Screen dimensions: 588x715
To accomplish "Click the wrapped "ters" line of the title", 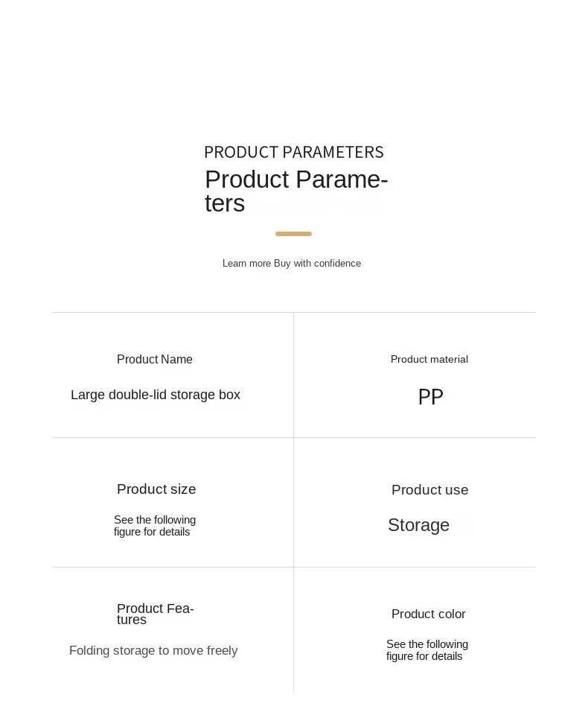I will (225, 203).
